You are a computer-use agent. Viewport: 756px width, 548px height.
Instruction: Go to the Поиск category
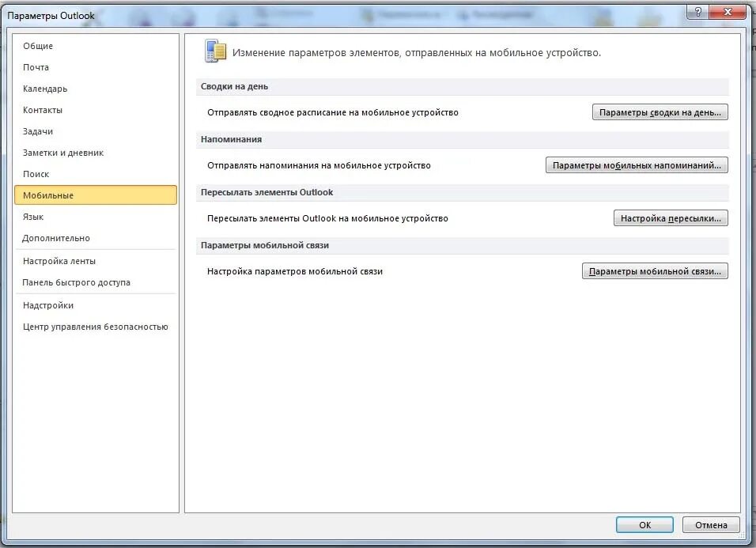pyautogui.click(x=96, y=174)
